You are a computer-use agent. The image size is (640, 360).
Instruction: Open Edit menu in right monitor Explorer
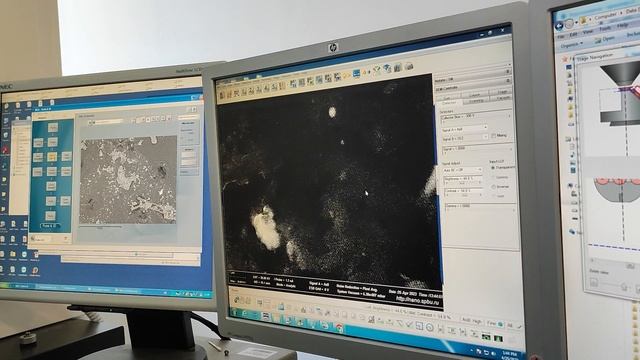(573, 35)
